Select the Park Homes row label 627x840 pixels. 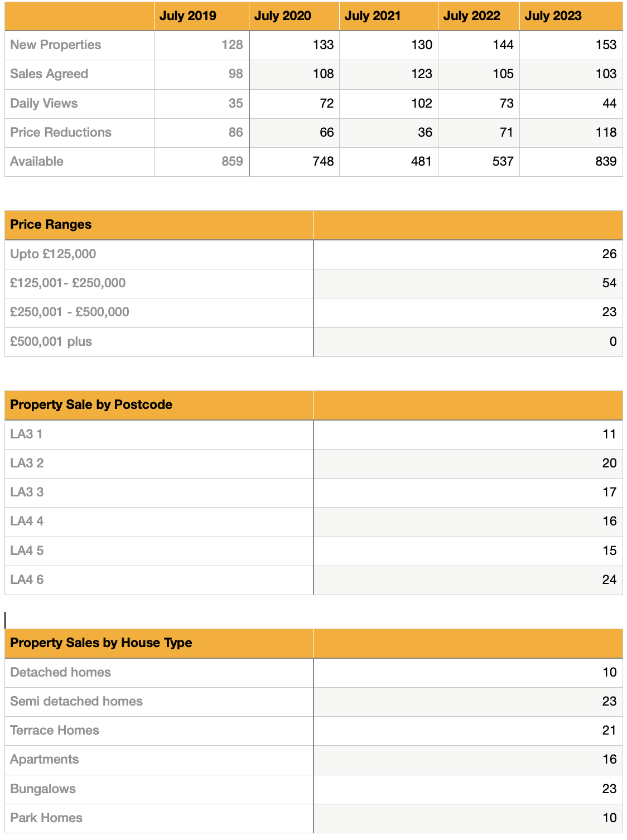click(46, 818)
